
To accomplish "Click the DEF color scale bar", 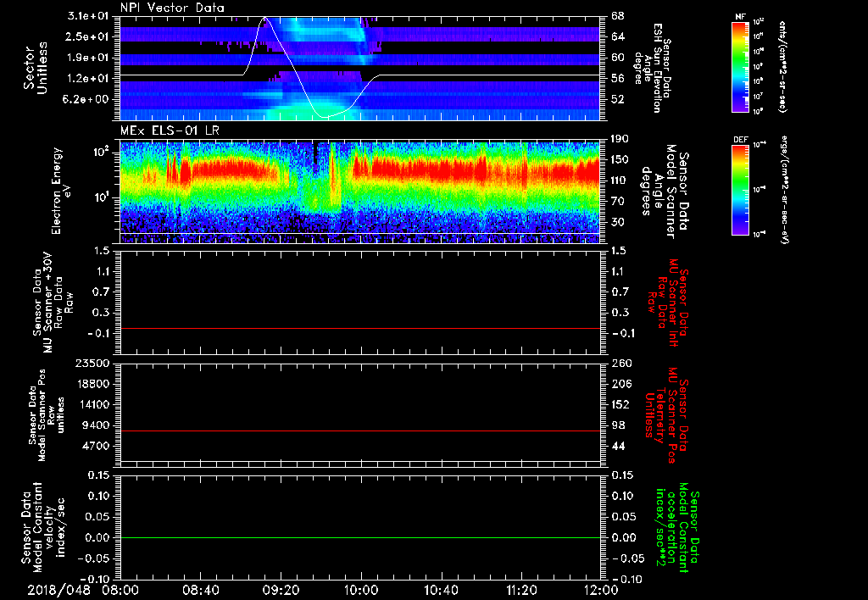I will [741, 188].
